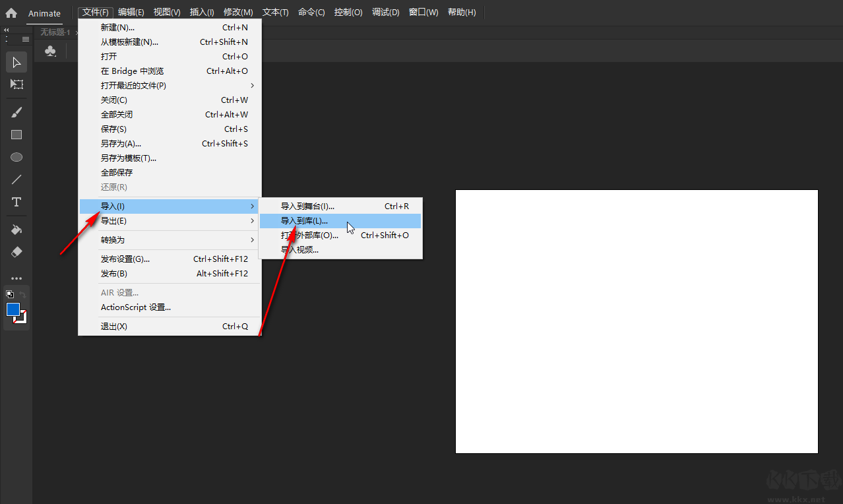This screenshot has width=843, height=504.
Task: Open the Assets panel club icon
Action: [50, 51]
